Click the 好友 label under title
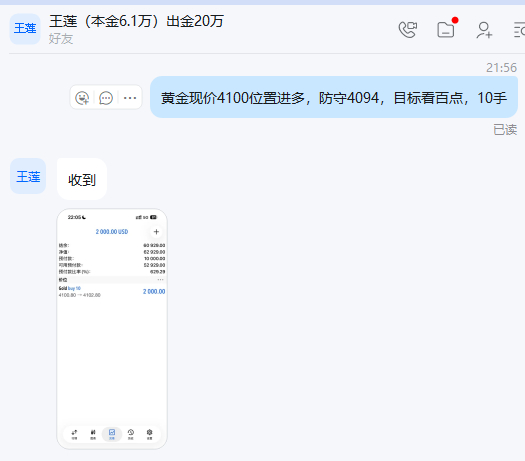525x461 pixels. 61,39
